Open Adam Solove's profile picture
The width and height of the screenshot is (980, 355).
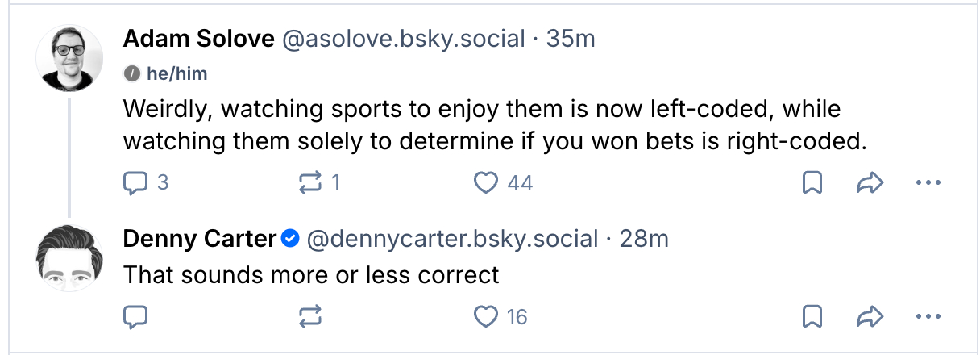point(70,58)
